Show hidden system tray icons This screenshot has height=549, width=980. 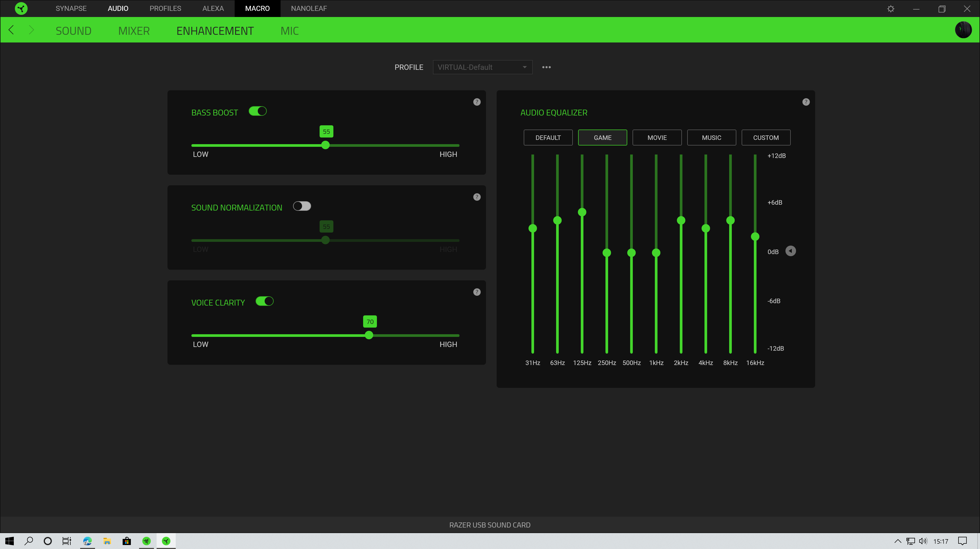pyautogui.click(x=897, y=541)
